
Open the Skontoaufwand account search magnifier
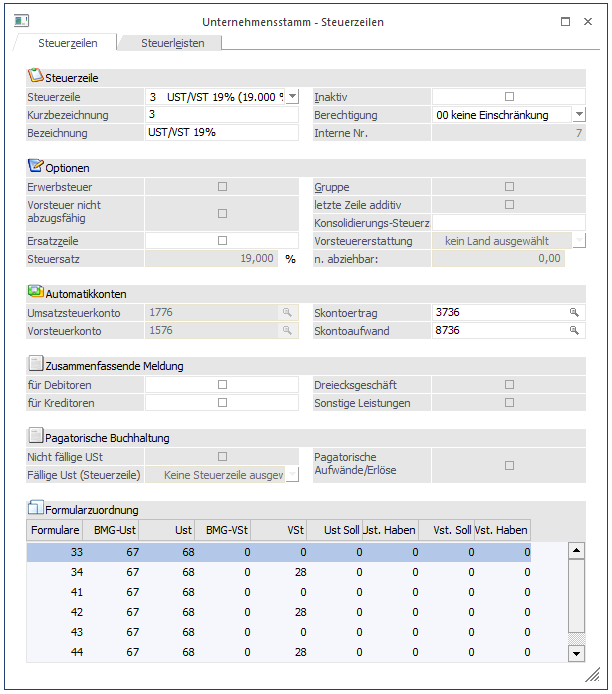[x=574, y=330]
